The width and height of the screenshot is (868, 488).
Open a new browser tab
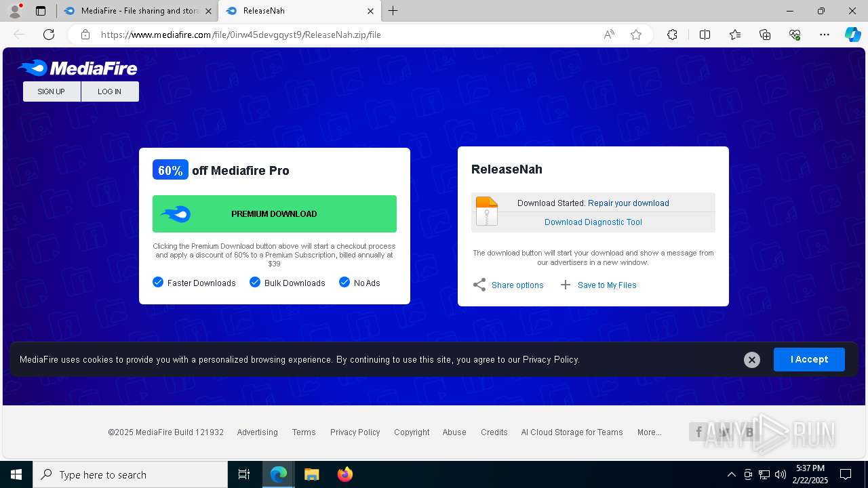(393, 11)
